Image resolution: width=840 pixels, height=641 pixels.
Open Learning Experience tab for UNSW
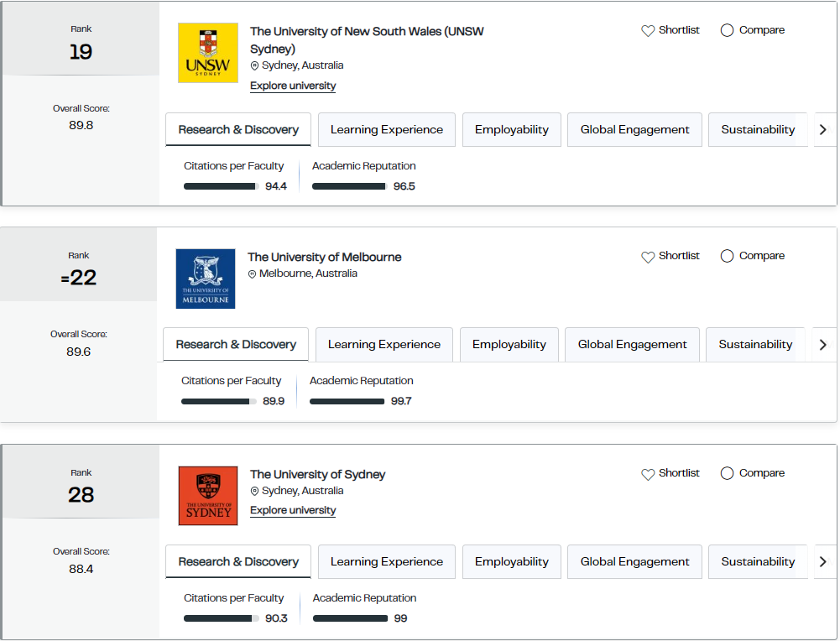387,129
